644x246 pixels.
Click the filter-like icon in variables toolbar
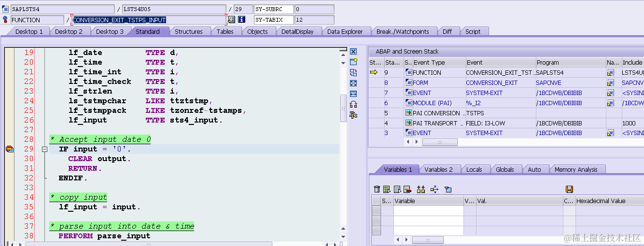point(448,190)
